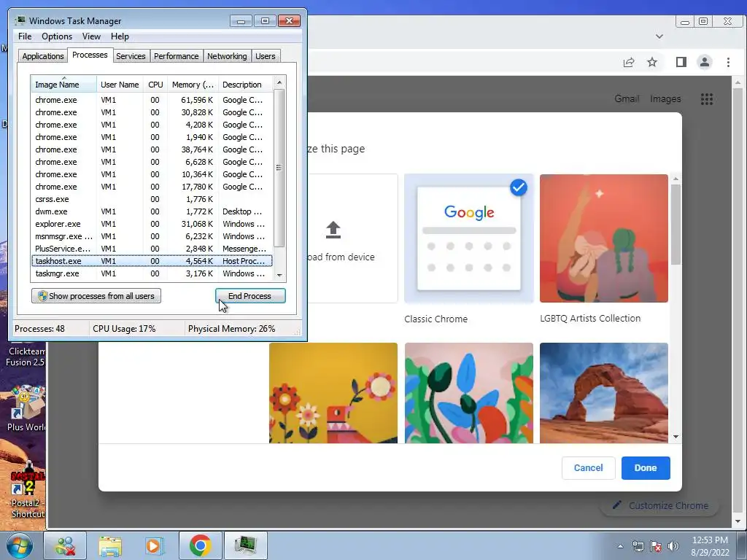Image resolution: width=747 pixels, height=560 pixels.
Task: Switch to the Performance tab
Action: [176, 56]
